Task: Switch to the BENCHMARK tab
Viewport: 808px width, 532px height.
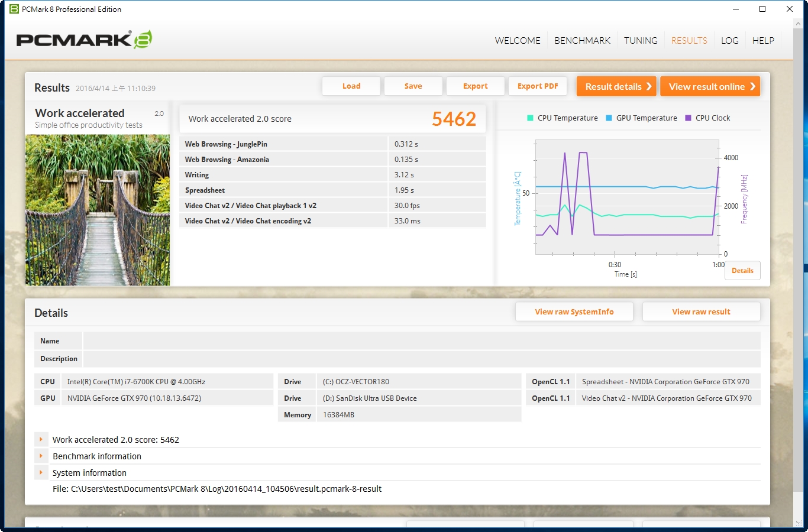Action: pos(582,40)
